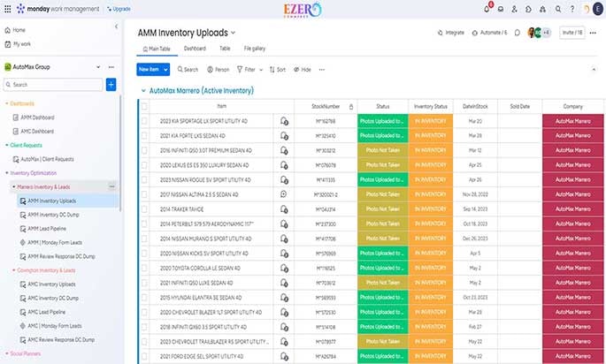This screenshot has height=364, width=606.
Task: Open the notifications bell icon
Action: coord(487,9)
